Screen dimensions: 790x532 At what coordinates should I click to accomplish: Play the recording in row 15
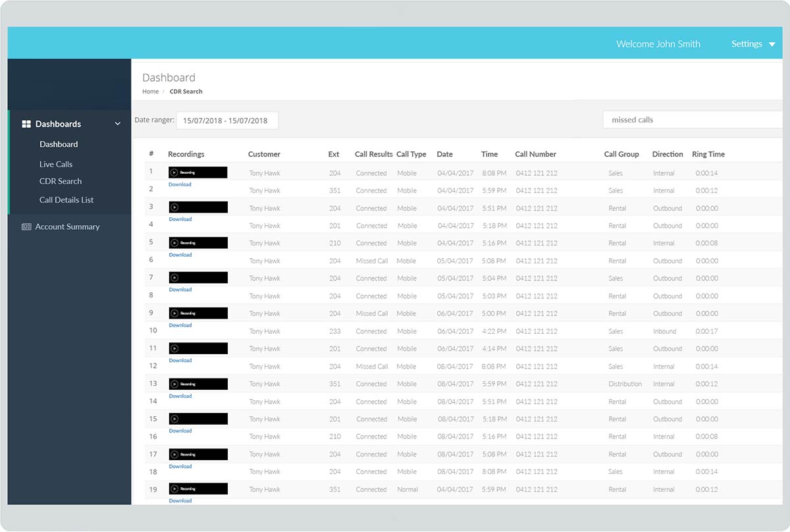pyautogui.click(x=174, y=419)
